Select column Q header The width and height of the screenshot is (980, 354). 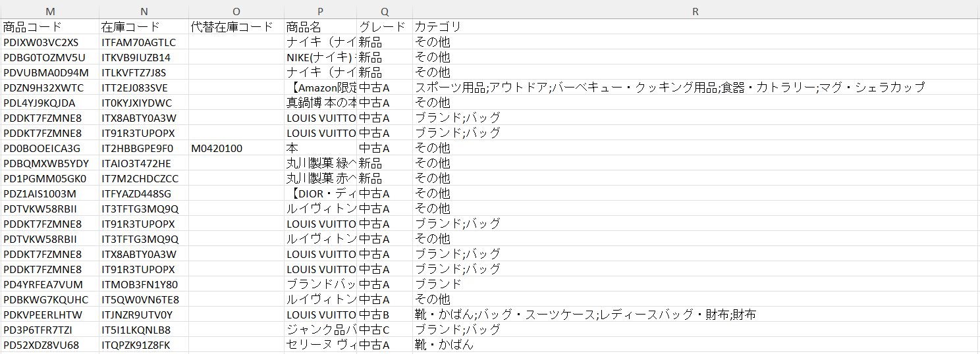[385, 13]
